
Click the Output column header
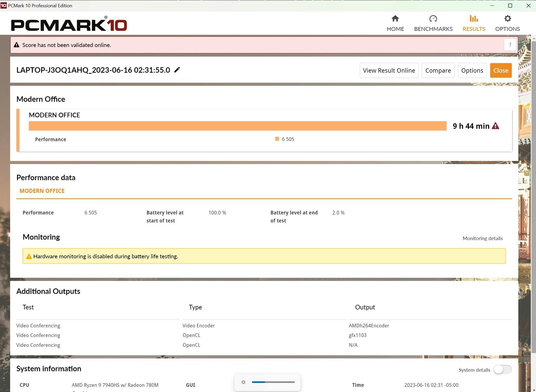coord(365,307)
